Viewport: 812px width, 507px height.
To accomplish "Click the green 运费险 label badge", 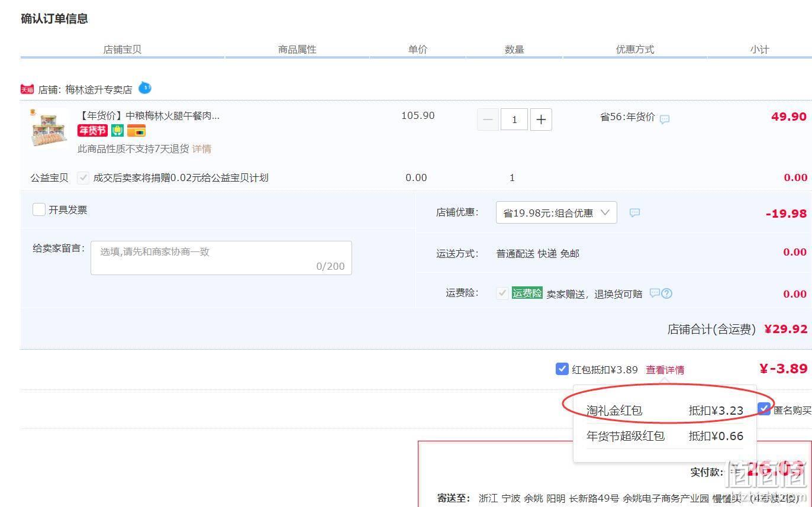I will point(527,293).
